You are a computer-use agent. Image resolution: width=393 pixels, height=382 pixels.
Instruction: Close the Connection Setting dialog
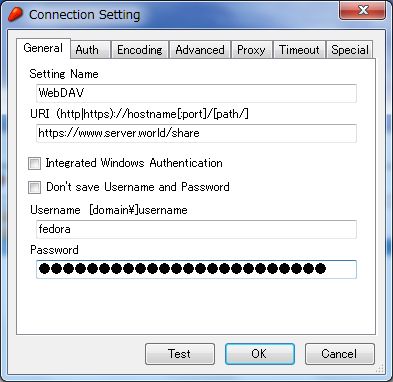coord(362,10)
